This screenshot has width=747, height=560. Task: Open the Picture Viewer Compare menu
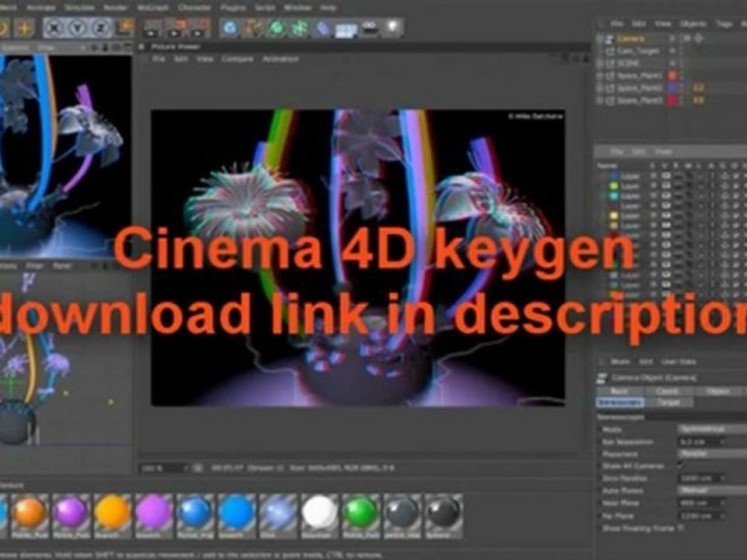click(x=237, y=59)
